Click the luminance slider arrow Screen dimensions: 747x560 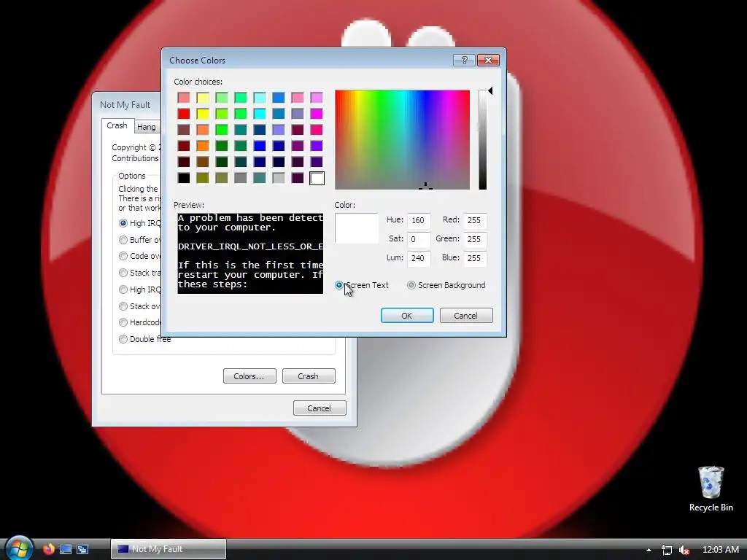point(489,90)
